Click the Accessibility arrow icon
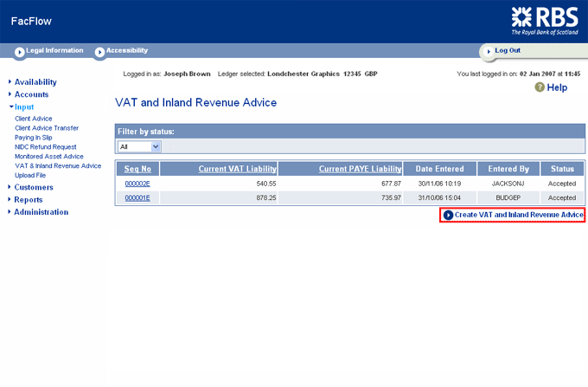The height and width of the screenshot is (387, 588). [99, 51]
